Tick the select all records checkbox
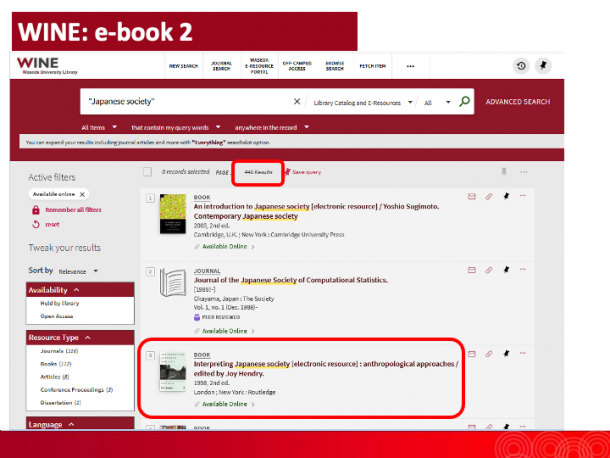The width and height of the screenshot is (610, 458). 147,172
